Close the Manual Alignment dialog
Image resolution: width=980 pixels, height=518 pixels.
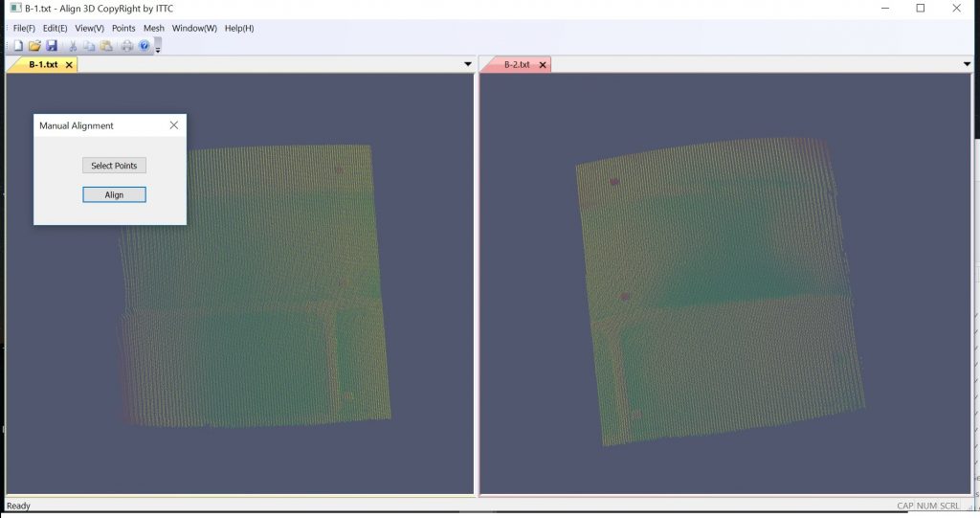pos(174,125)
